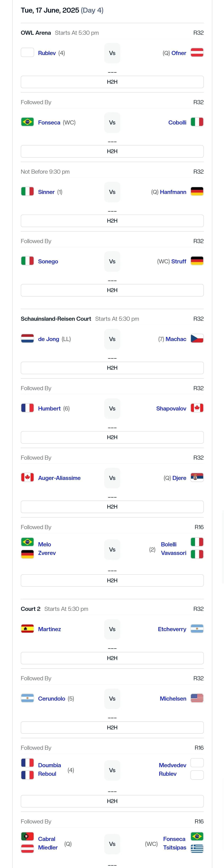Open Cerundolo player profile link

[x=51, y=698]
